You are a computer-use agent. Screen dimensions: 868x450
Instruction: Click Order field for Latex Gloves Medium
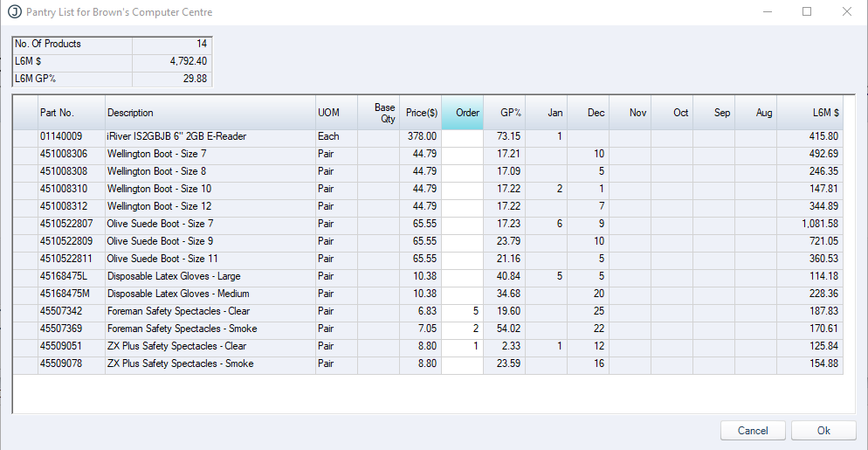pos(463,294)
